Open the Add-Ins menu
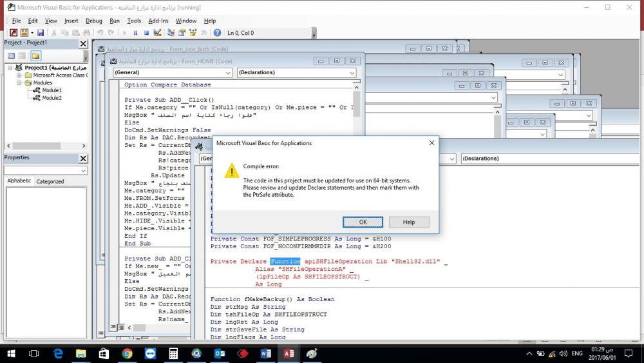Image resolution: width=644 pixels, height=363 pixels. point(158,21)
